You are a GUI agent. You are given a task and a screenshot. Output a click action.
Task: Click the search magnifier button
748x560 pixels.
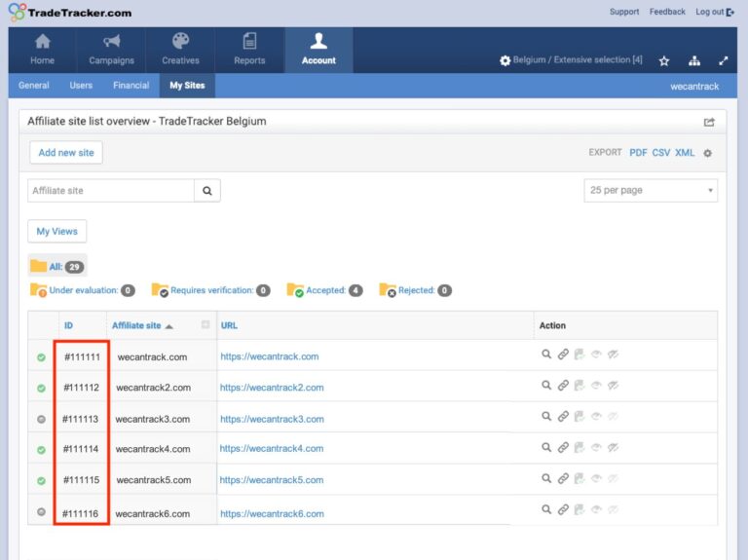[x=207, y=191]
